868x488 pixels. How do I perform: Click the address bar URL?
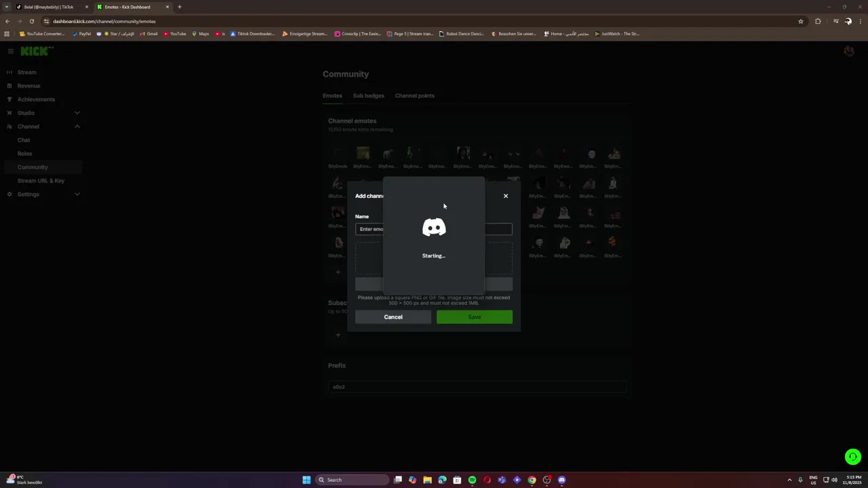point(104,21)
